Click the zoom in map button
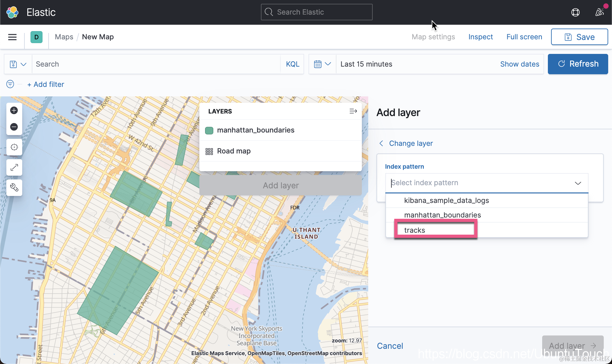Image resolution: width=612 pixels, height=364 pixels. point(14,110)
